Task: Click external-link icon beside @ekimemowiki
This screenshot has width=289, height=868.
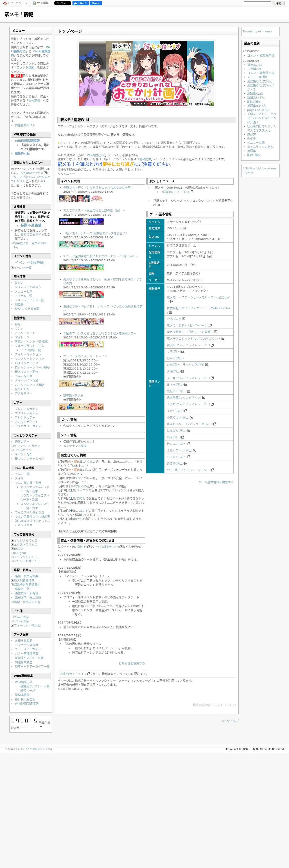Action: point(45,173)
